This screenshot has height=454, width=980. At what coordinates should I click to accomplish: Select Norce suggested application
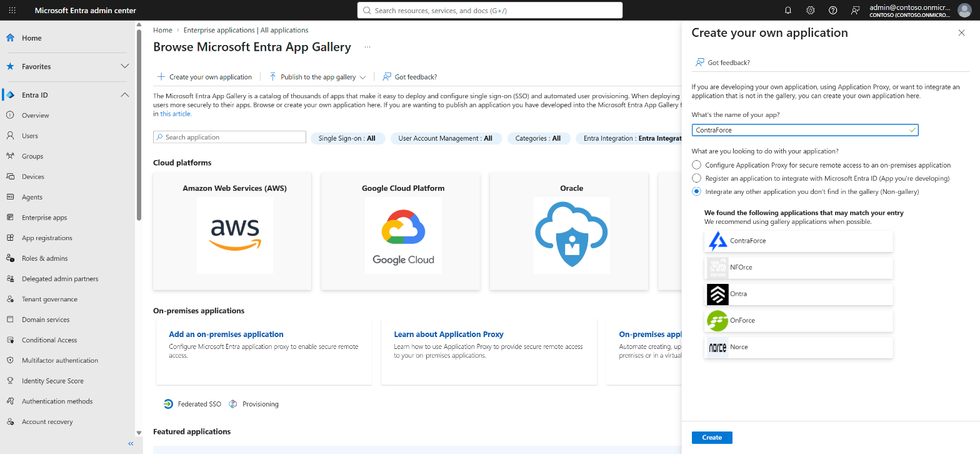point(799,347)
